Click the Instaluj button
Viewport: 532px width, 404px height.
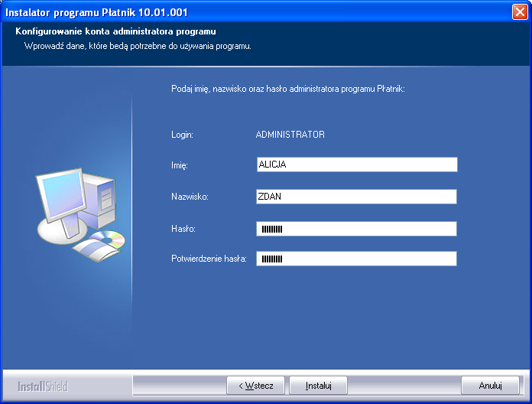(318, 386)
